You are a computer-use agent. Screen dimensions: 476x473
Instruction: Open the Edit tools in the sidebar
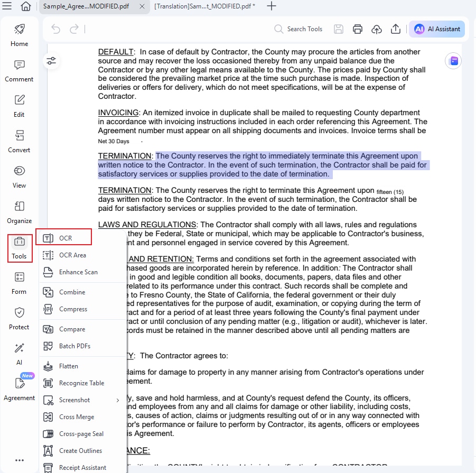(19, 106)
